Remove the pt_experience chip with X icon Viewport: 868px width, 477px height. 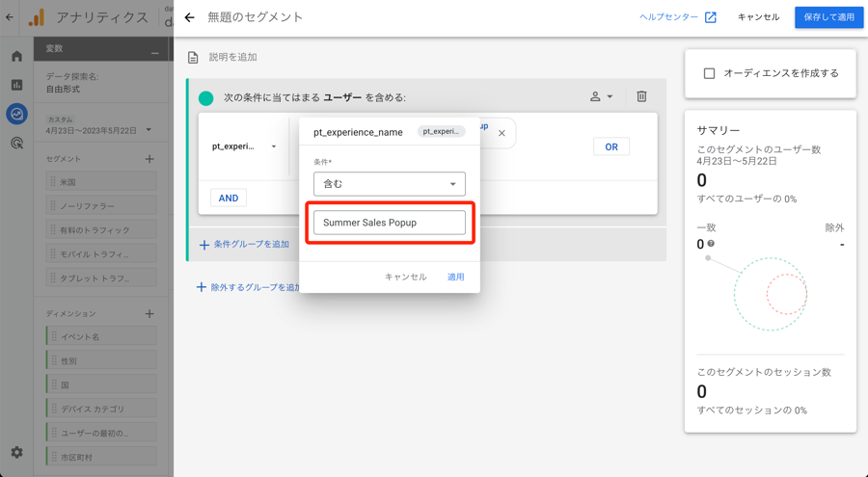(502, 133)
